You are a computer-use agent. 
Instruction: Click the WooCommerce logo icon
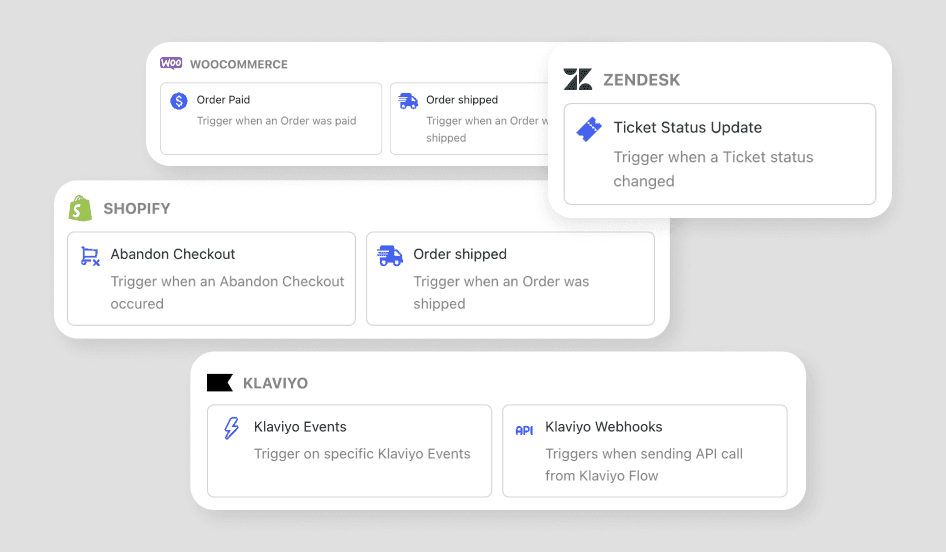click(171, 63)
